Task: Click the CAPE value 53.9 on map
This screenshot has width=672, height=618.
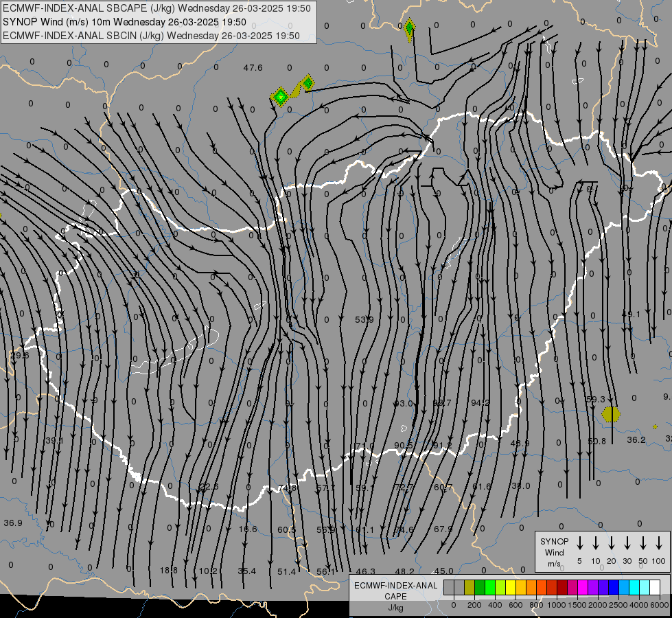Action: click(364, 319)
